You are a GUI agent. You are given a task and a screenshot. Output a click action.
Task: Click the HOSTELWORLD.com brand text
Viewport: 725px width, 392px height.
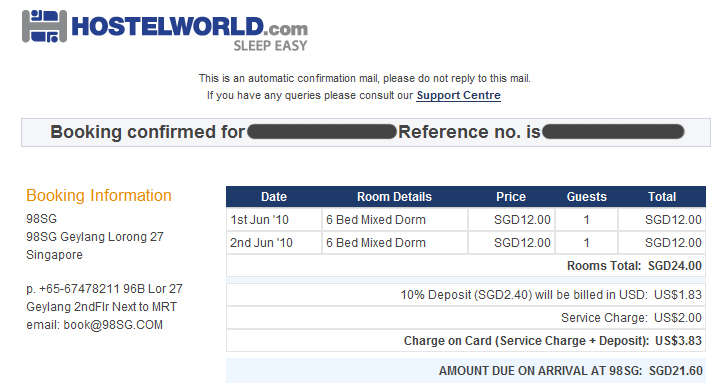tap(190, 27)
